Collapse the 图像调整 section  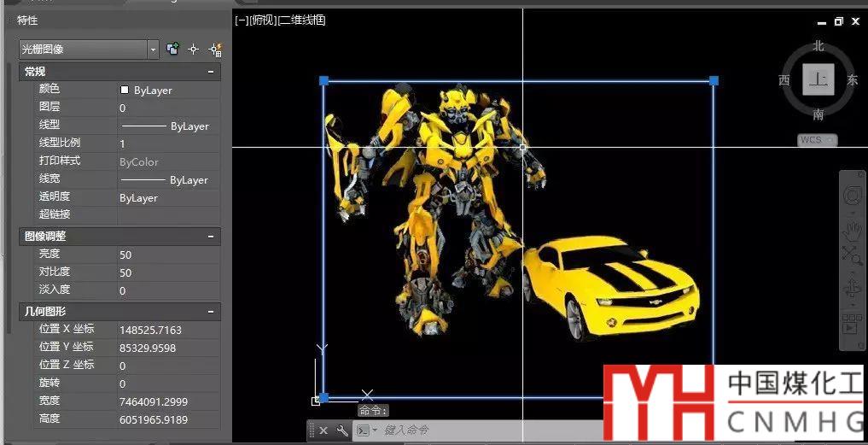tap(211, 237)
